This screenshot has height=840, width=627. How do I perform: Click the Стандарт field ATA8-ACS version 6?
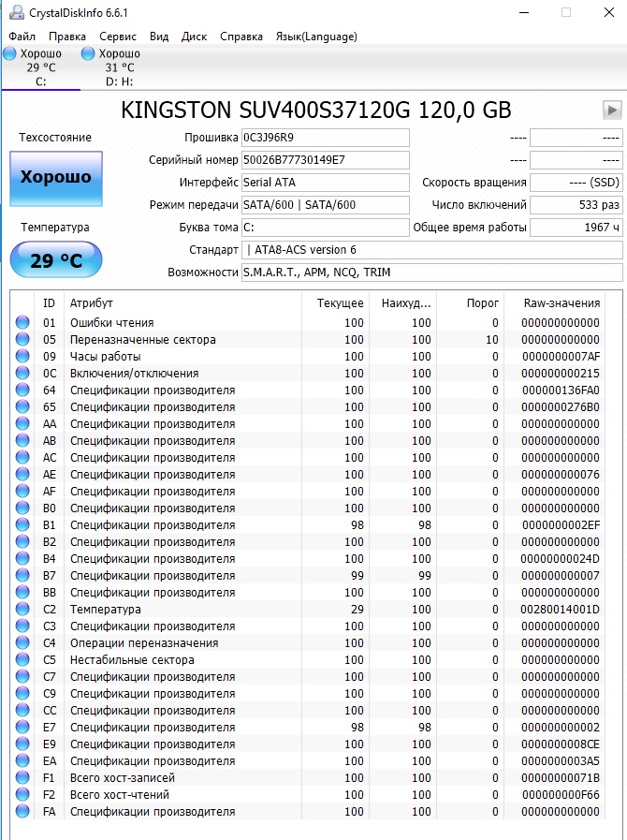pos(431,250)
